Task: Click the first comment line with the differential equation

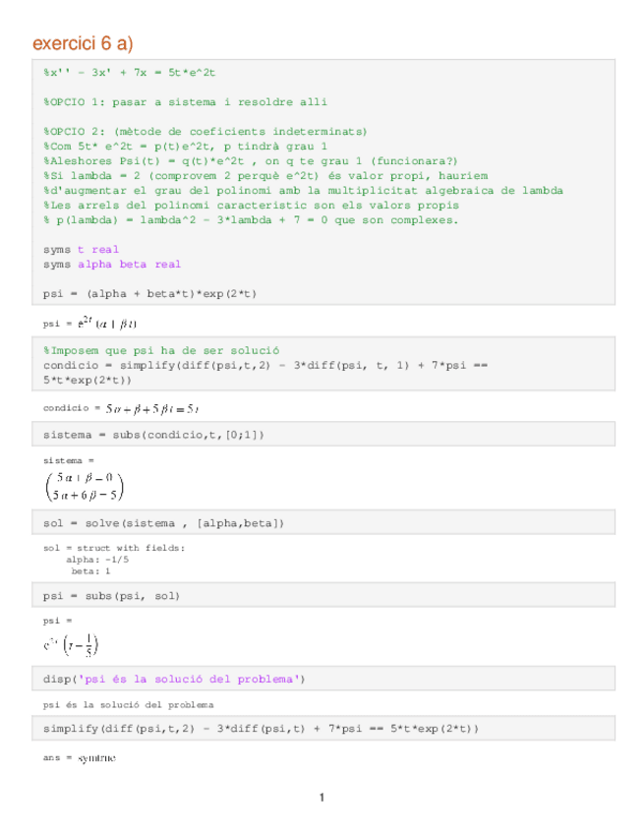Action: tap(130, 73)
